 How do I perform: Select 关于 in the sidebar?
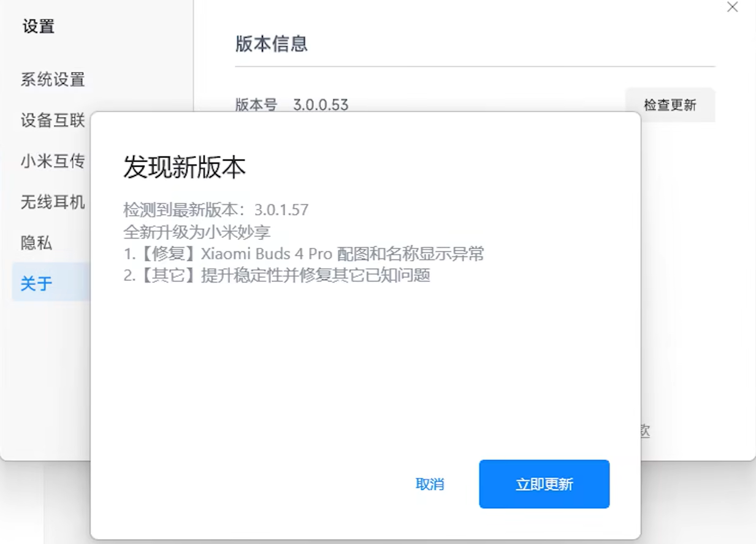click(x=52, y=283)
